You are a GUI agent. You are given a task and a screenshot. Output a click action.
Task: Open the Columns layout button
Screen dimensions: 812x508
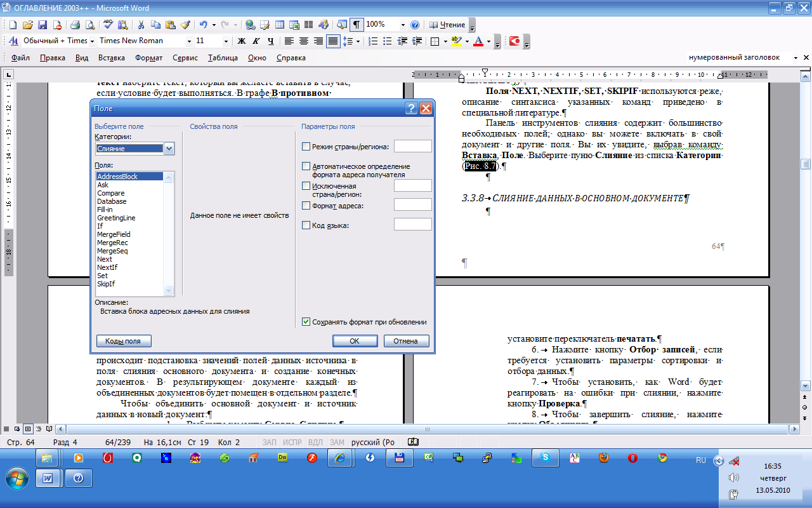click(x=310, y=25)
